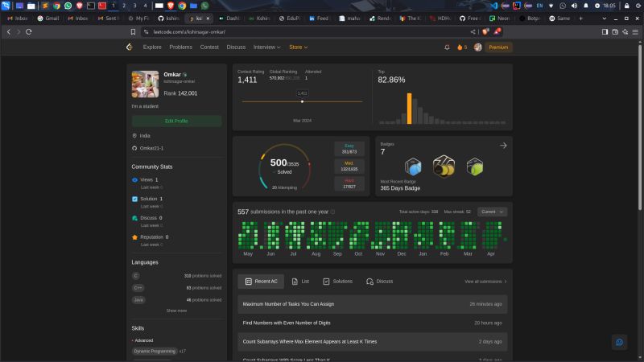The image size is (644, 362).
Task: Switch to the Neon browser tab
Action: tap(500, 19)
